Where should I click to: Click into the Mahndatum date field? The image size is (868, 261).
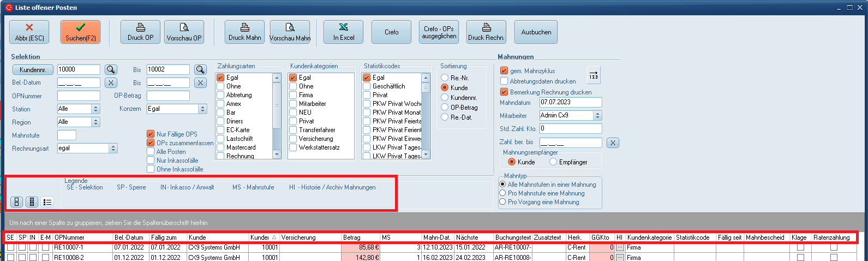click(x=570, y=103)
